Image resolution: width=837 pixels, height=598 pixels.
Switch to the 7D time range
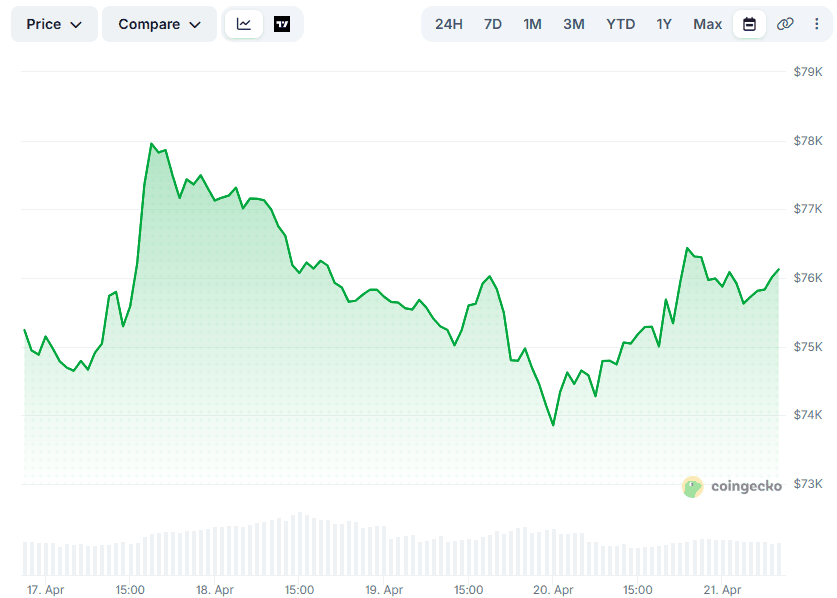pyautogui.click(x=492, y=23)
